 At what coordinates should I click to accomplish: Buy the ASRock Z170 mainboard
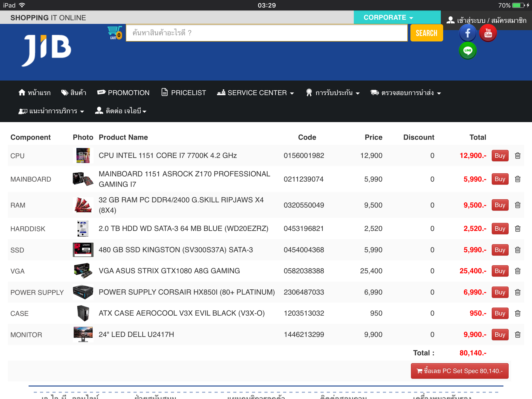(x=500, y=179)
